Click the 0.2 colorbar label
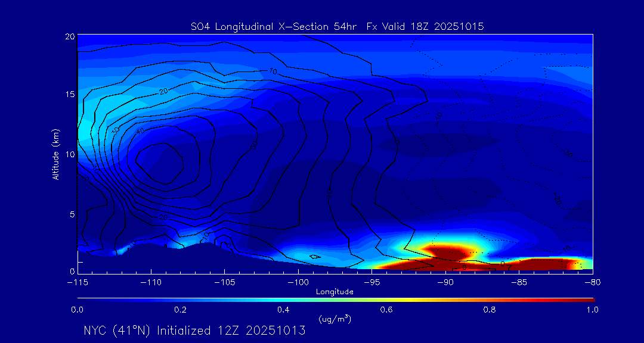The height and width of the screenshot is (343, 644). point(180,310)
